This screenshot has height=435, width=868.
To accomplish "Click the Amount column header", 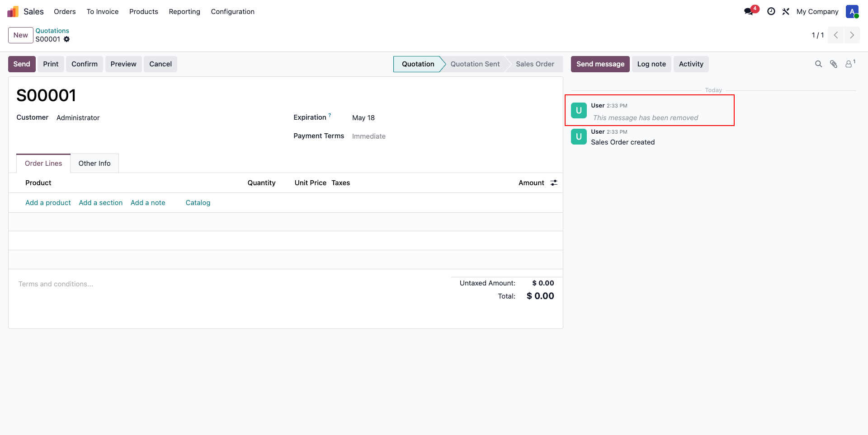I will pos(531,183).
